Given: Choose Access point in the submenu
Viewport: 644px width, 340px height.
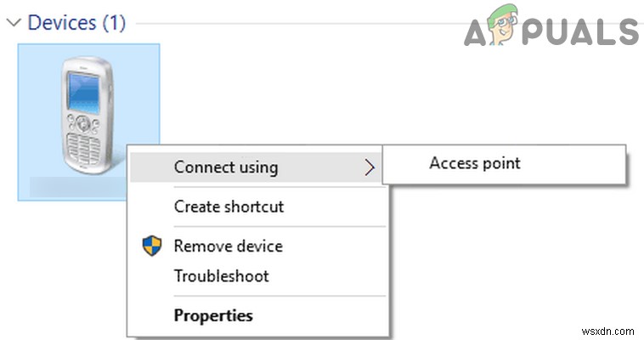Looking at the screenshot, I should [x=474, y=163].
